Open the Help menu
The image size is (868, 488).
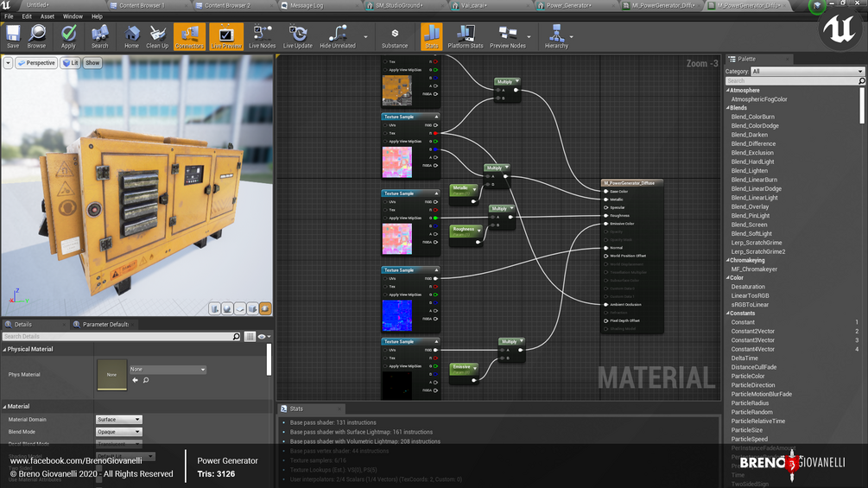97,16
